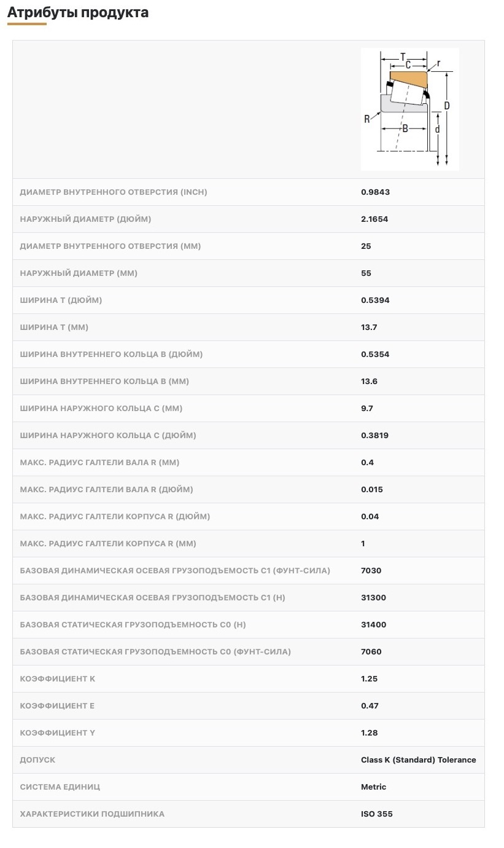504x848 pixels.
Task: Select the inner ring width value 0.5354
Action: click(375, 355)
